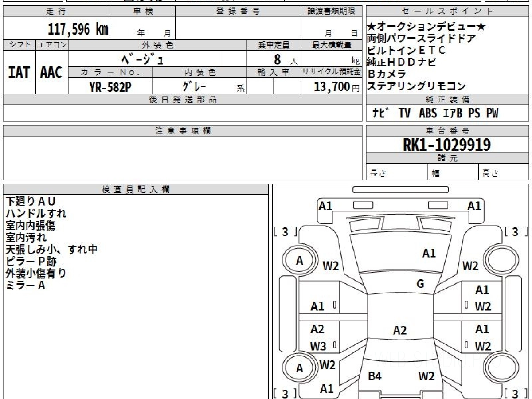Select the 登録番号 header

(x=238, y=12)
